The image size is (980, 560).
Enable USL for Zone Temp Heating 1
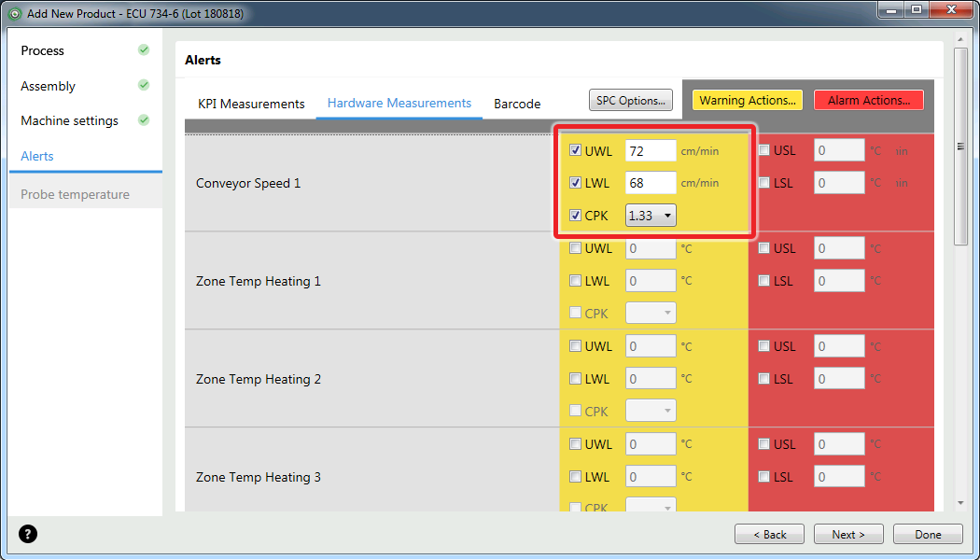[763, 248]
